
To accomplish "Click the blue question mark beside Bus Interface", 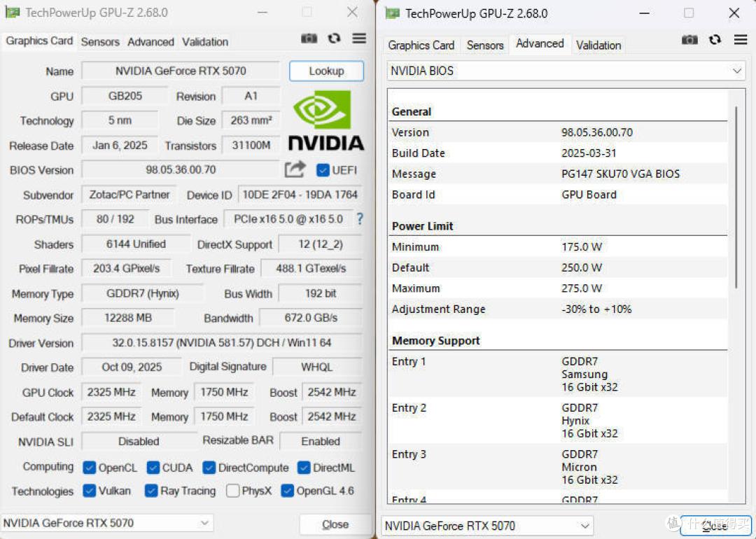I will coord(360,219).
